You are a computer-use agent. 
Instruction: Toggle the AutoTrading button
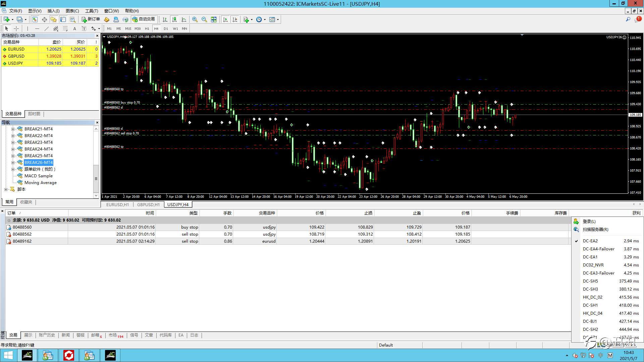144,19
